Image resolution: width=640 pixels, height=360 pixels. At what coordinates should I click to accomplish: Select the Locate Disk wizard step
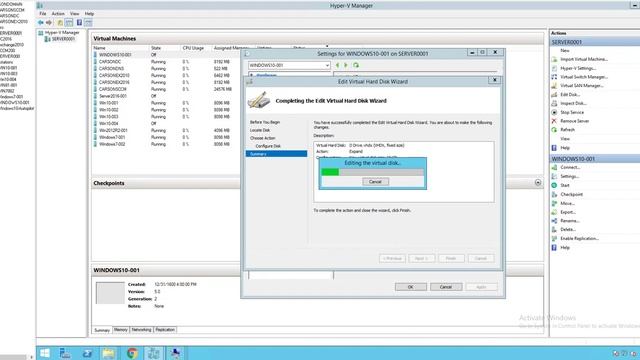click(260, 130)
